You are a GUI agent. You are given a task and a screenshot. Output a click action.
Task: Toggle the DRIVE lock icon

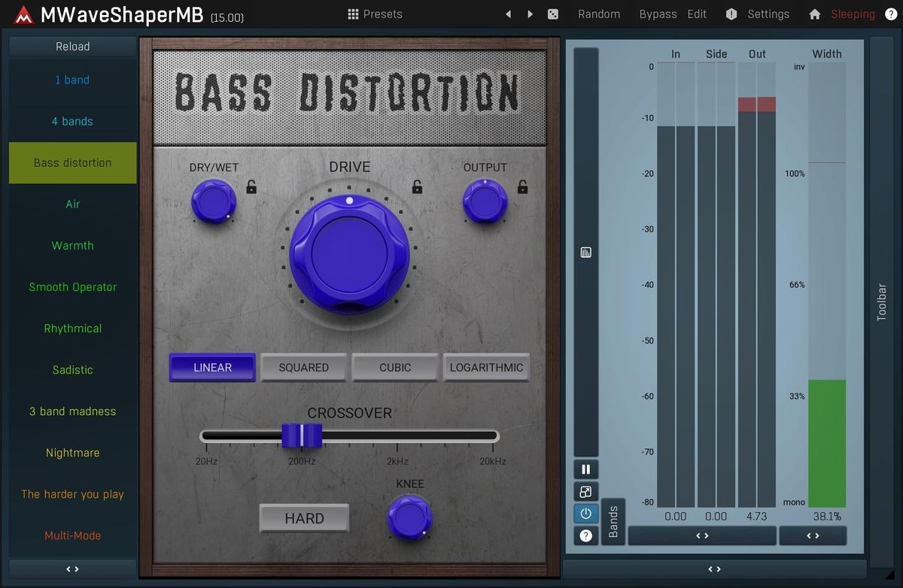pyautogui.click(x=416, y=187)
